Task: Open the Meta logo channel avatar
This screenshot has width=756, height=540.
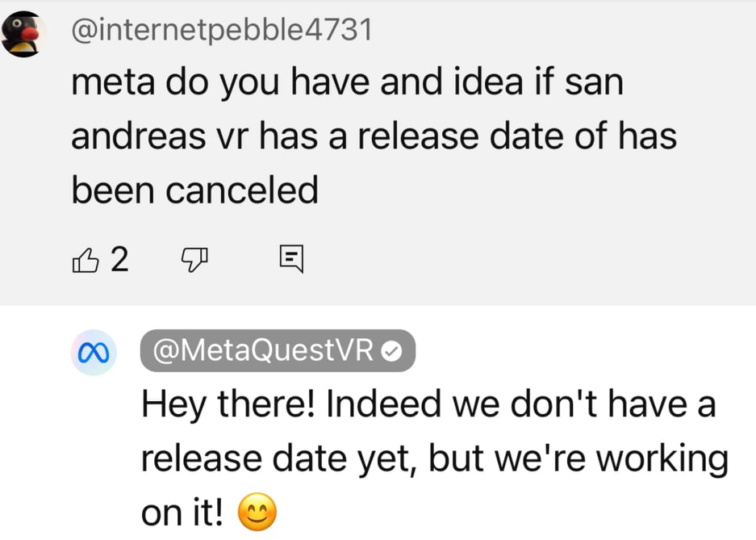Action: point(92,352)
